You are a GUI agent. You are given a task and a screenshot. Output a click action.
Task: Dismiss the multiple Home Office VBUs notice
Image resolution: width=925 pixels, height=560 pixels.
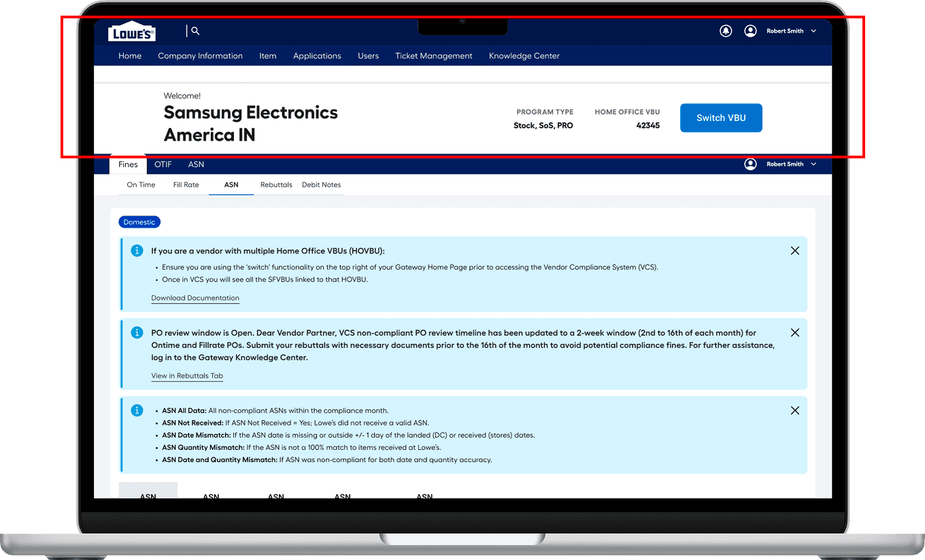click(x=795, y=251)
